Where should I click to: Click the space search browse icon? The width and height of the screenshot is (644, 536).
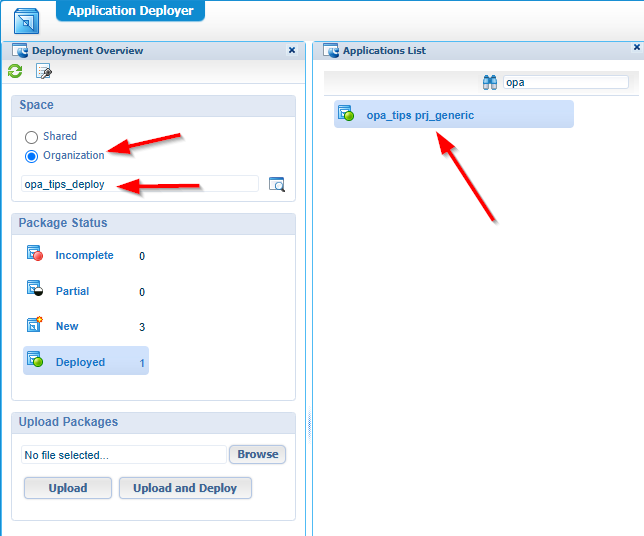[x=277, y=184]
